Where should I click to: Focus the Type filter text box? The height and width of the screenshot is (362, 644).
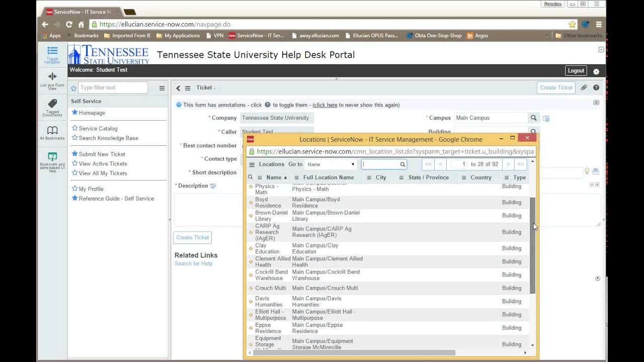click(x=113, y=87)
